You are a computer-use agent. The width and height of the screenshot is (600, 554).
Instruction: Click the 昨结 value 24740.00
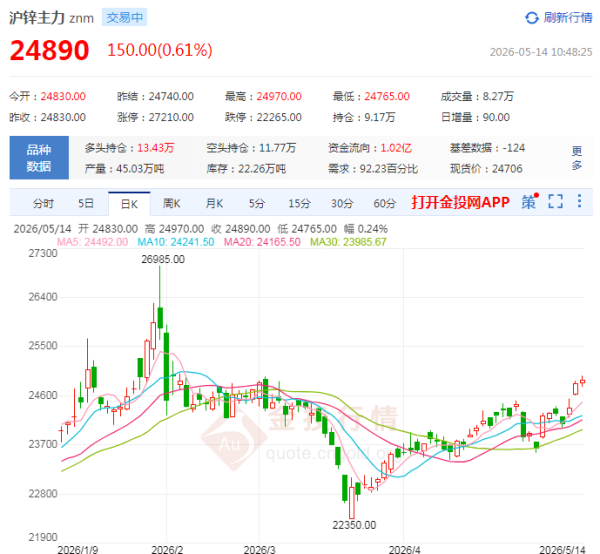(171, 96)
